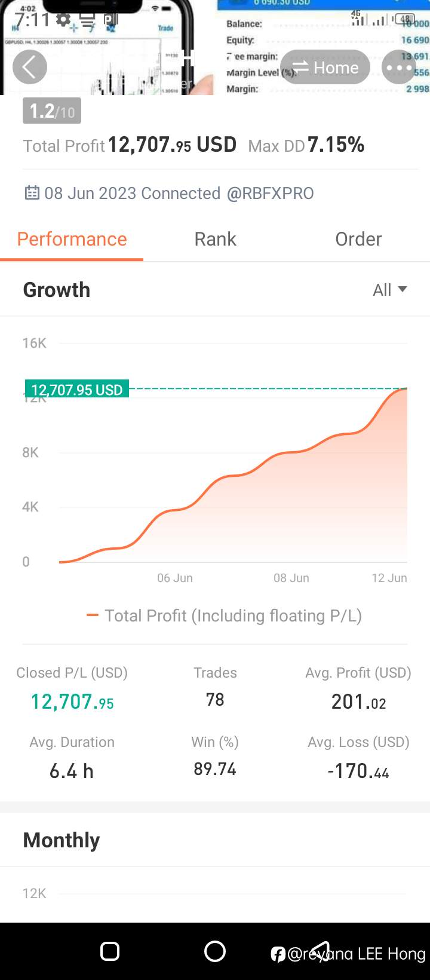
Task: Tap the 1.2/10 rating badge
Action: [x=52, y=111]
